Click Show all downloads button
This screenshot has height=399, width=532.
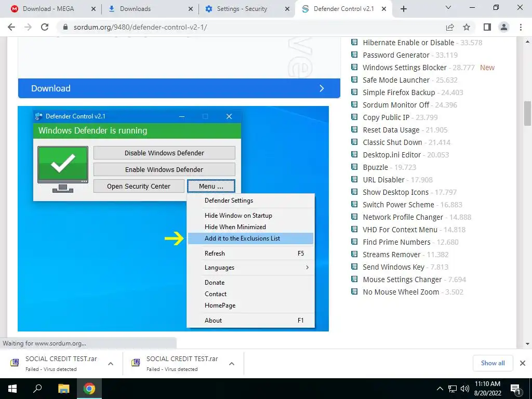493,363
